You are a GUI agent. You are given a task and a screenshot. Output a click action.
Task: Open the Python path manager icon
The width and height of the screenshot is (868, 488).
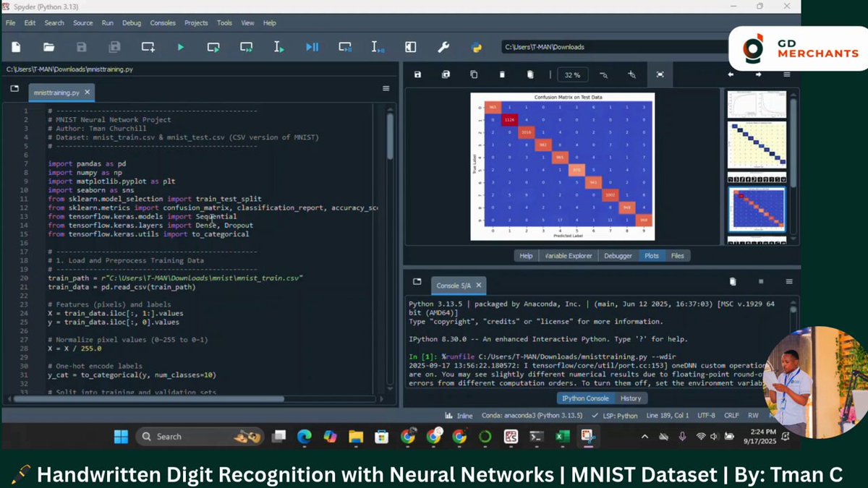click(477, 47)
